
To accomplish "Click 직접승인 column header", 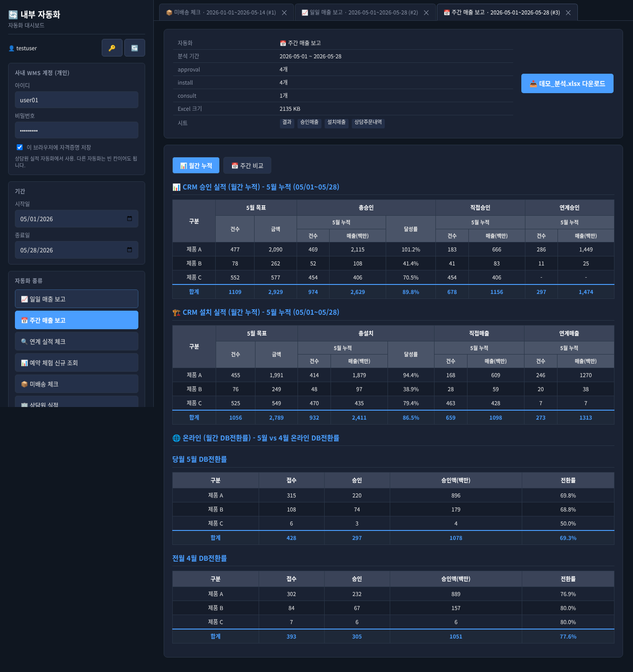I will click(480, 208).
